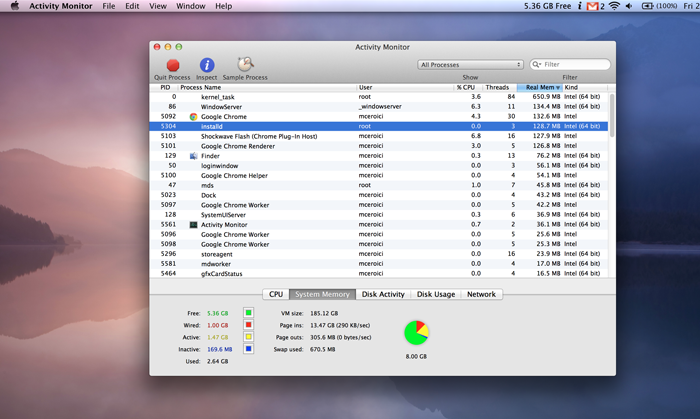Click the 670.5 MB Swap used value
Image resolution: width=700 pixels, height=419 pixels.
tap(323, 349)
